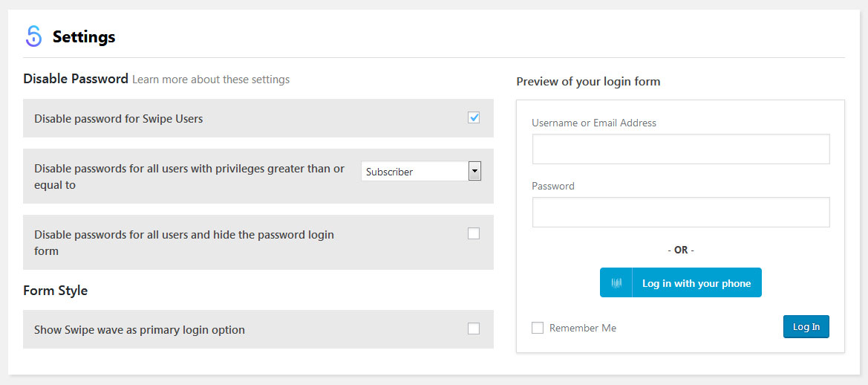868x385 pixels.
Task: Click the Disable Password section heading
Action: coord(76,79)
